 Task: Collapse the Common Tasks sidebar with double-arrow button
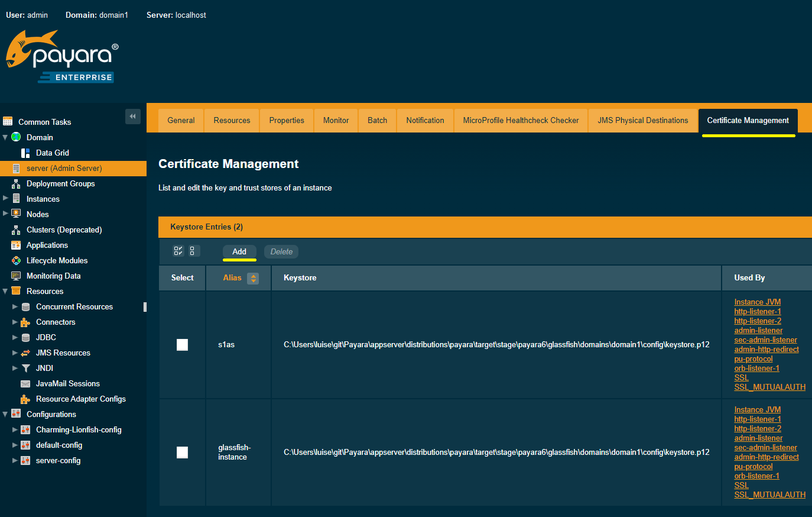pos(132,117)
